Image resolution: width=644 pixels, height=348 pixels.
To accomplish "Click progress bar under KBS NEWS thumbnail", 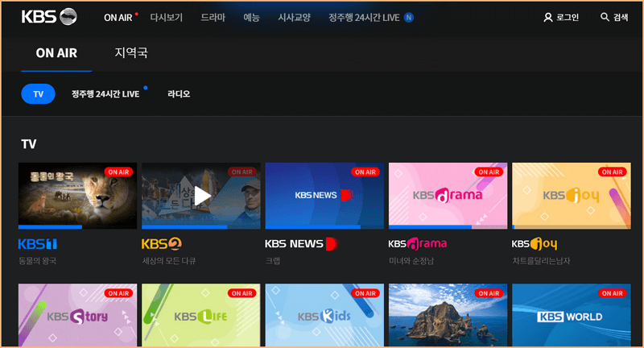I will pyautogui.click(x=324, y=227).
